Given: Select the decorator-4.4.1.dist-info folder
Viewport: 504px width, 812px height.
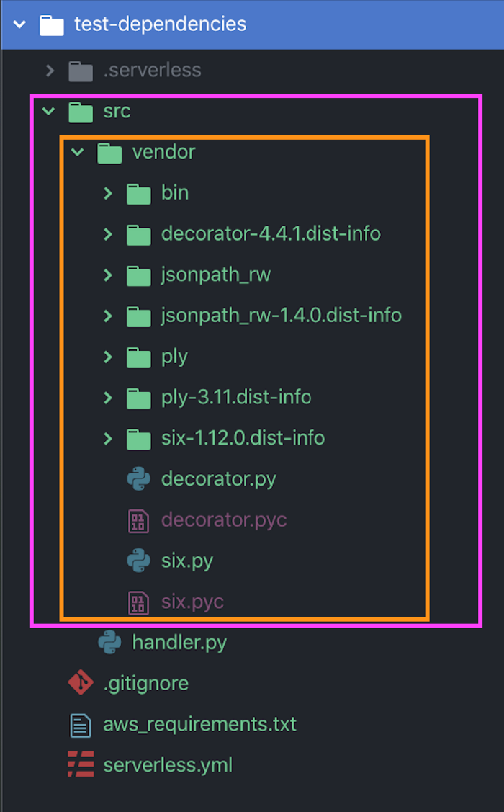Looking at the screenshot, I should click(270, 234).
